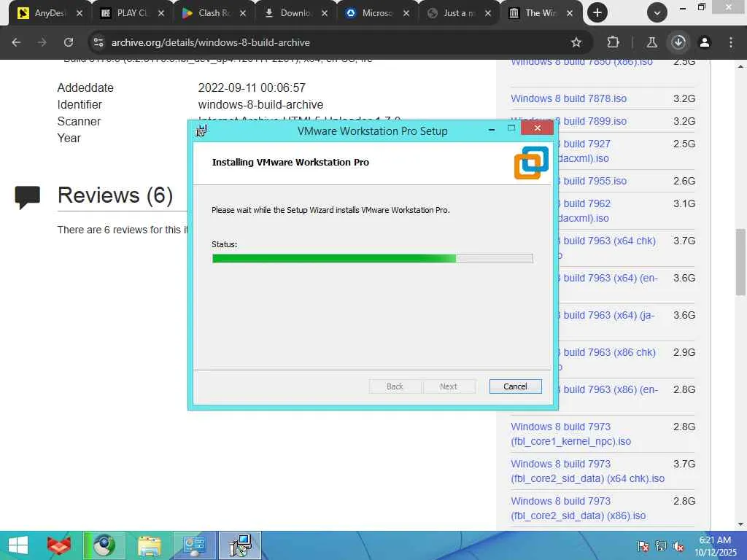Open build 7963 (x64 chk) link
The image size is (747, 560).
click(608, 241)
